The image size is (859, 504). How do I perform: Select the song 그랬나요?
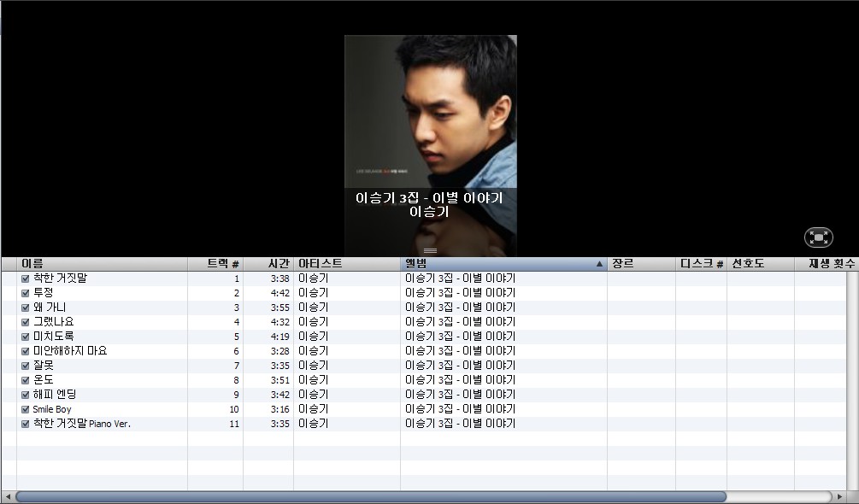pos(53,322)
